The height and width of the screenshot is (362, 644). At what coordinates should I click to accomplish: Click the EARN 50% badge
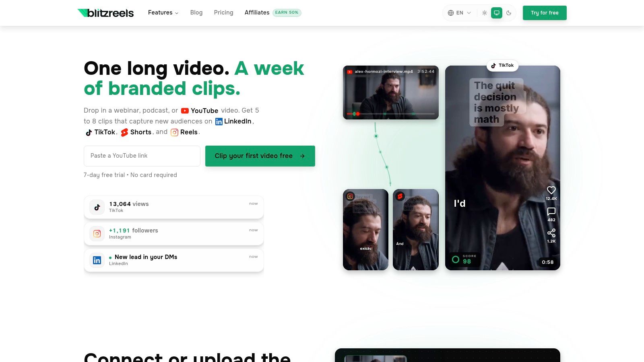tap(287, 12)
